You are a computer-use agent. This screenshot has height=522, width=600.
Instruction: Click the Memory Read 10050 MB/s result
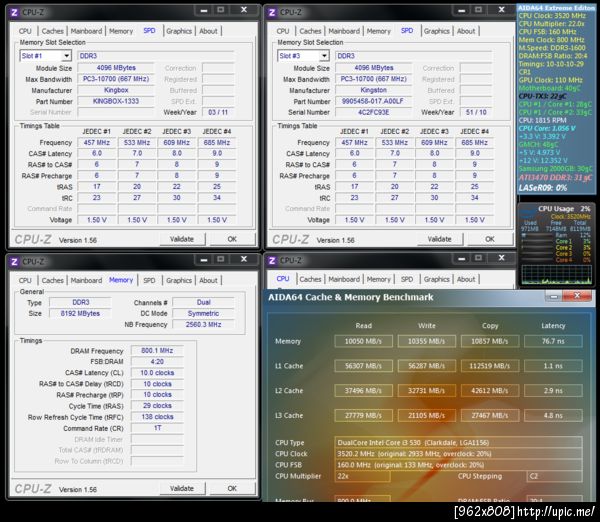click(x=363, y=341)
